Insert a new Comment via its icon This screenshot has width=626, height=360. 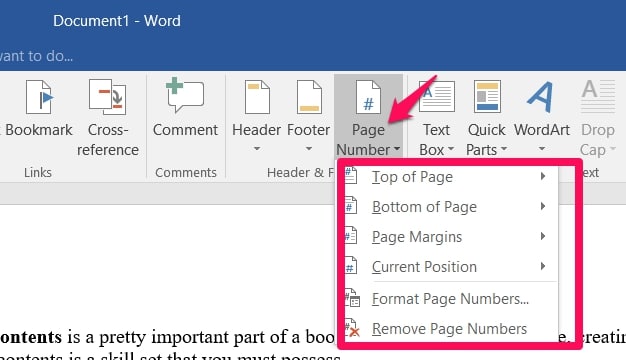(x=185, y=96)
